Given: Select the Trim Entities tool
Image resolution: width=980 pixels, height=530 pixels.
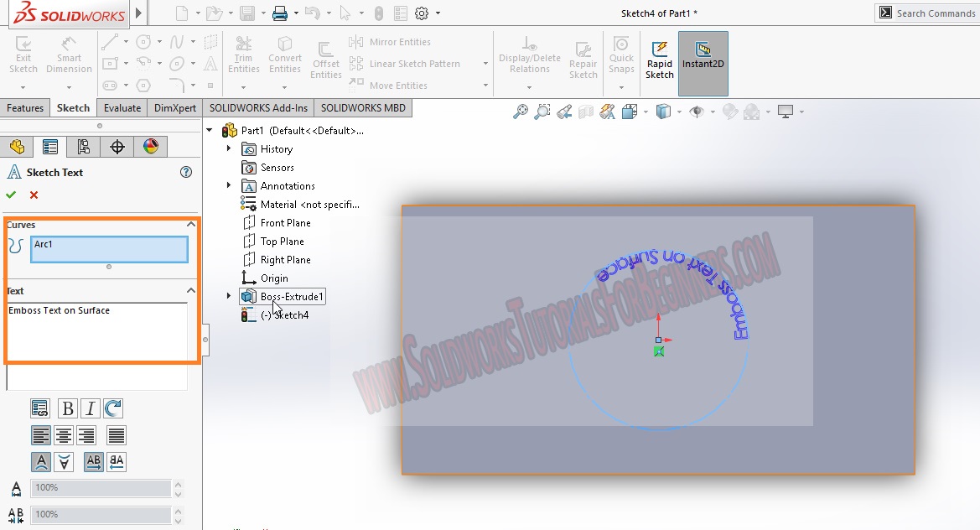Looking at the screenshot, I should (x=243, y=57).
